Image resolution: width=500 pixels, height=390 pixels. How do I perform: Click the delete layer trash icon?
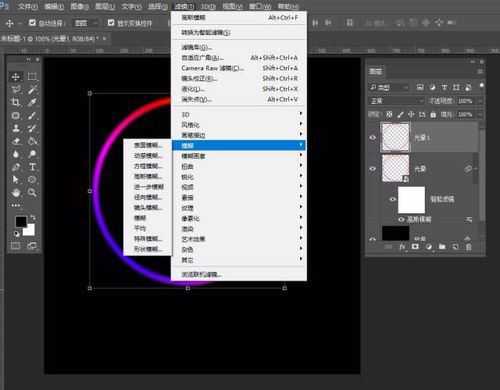click(x=469, y=247)
